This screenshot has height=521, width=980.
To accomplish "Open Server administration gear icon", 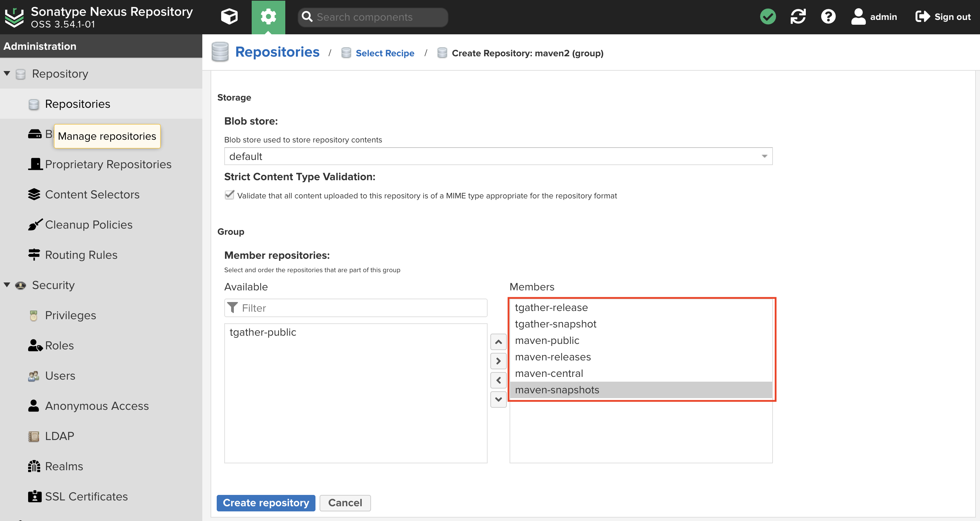I will point(268,17).
